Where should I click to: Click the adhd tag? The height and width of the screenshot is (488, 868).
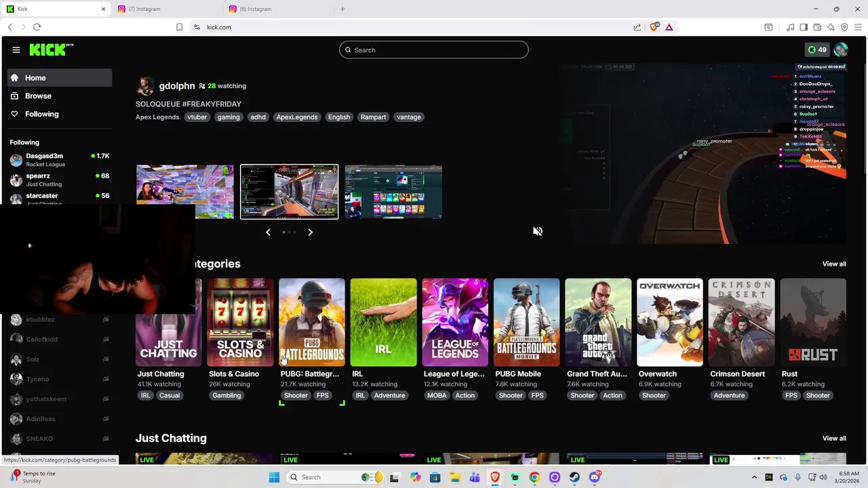[258, 117]
